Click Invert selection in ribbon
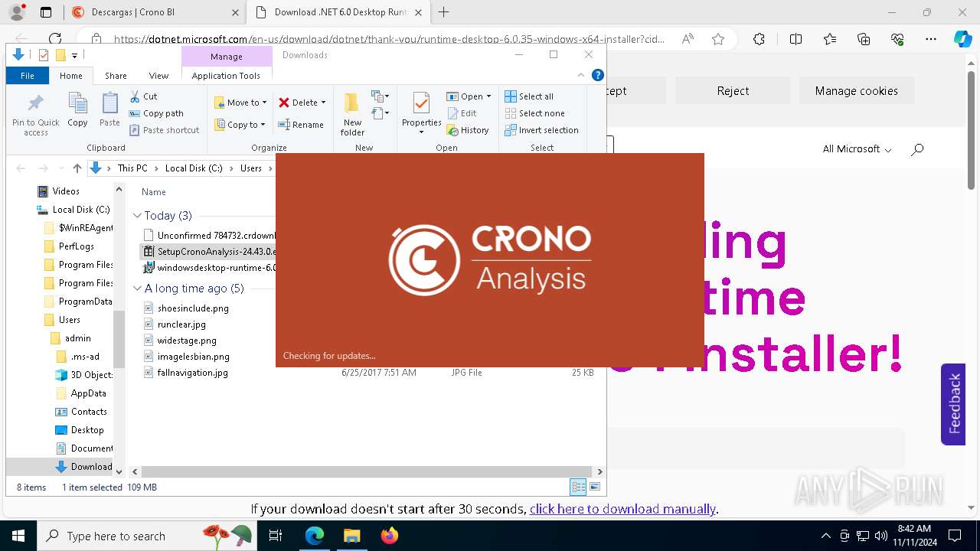 tap(541, 130)
